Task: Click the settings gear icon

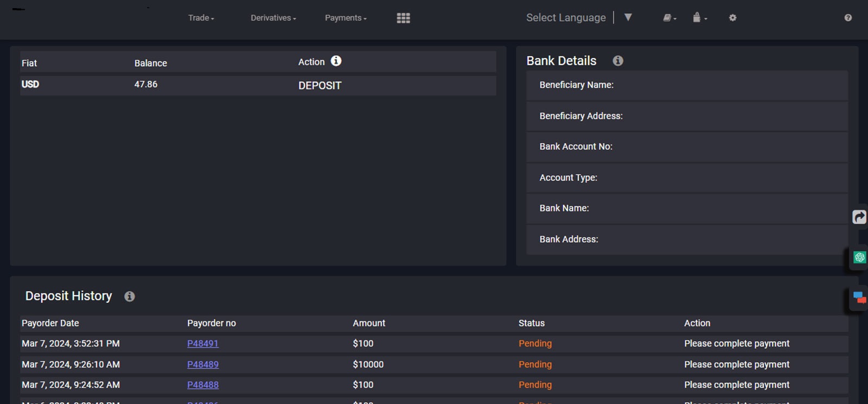Action: (x=732, y=18)
